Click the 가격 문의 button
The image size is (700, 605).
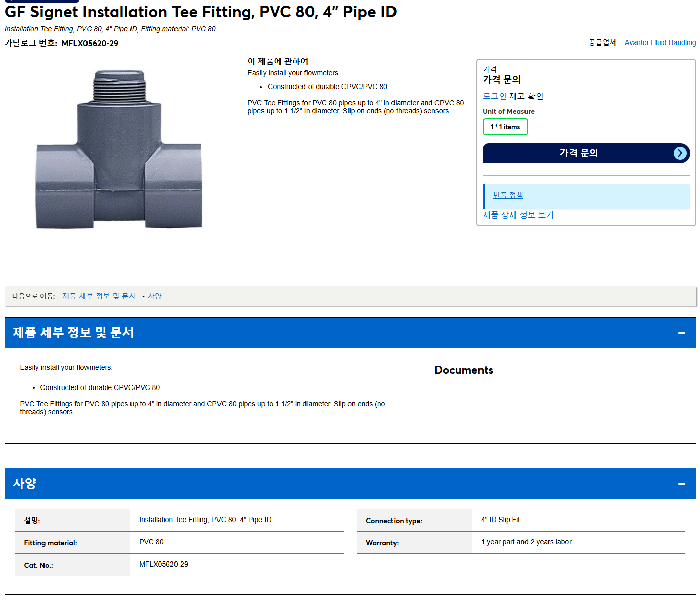tap(586, 153)
